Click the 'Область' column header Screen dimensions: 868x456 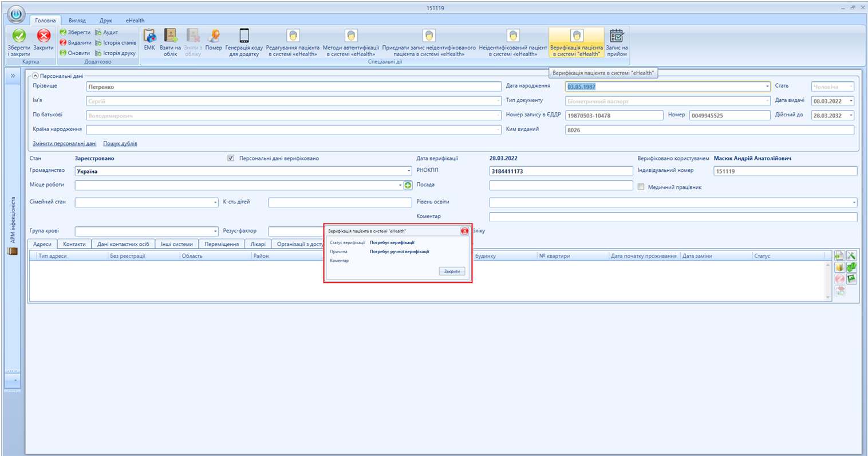215,256
